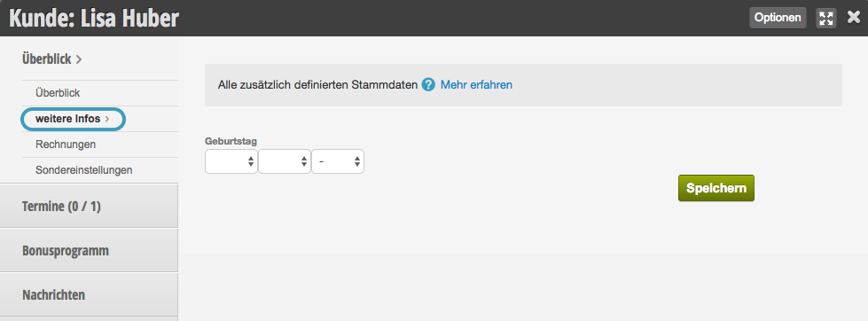
Task: Open the Geburtstag day dropdown
Action: [231, 161]
